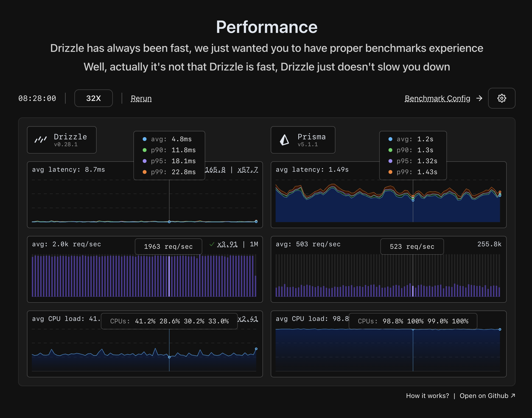Click the blue avg legend dot in Drizzle tooltip
This screenshot has width=532, height=418.
click(145, 139)
